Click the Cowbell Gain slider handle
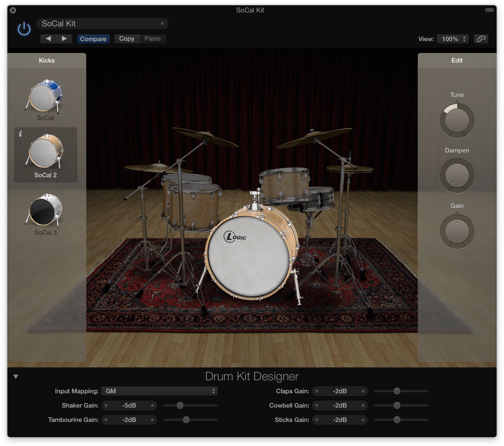 coord(397,405)
